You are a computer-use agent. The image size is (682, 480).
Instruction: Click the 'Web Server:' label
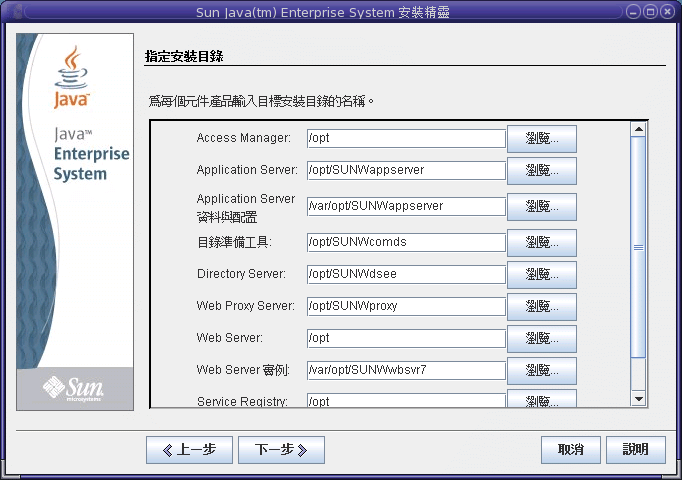tap(230, 338)
